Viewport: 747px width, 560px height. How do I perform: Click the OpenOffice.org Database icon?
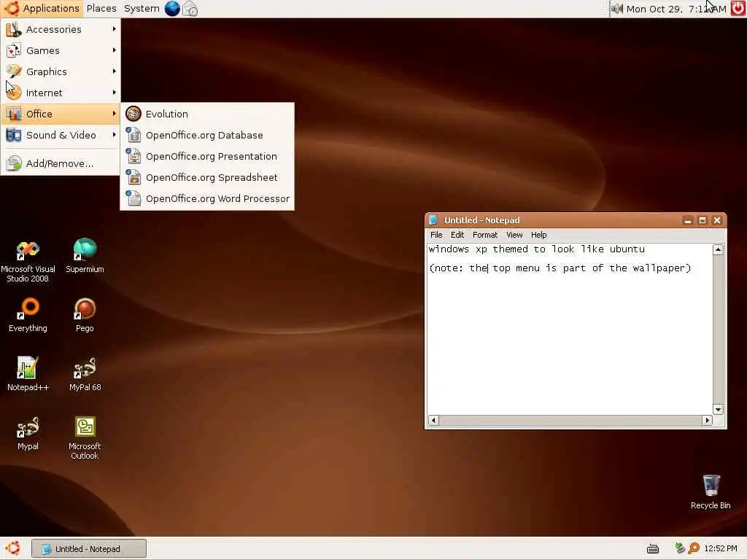coord(133,135)
